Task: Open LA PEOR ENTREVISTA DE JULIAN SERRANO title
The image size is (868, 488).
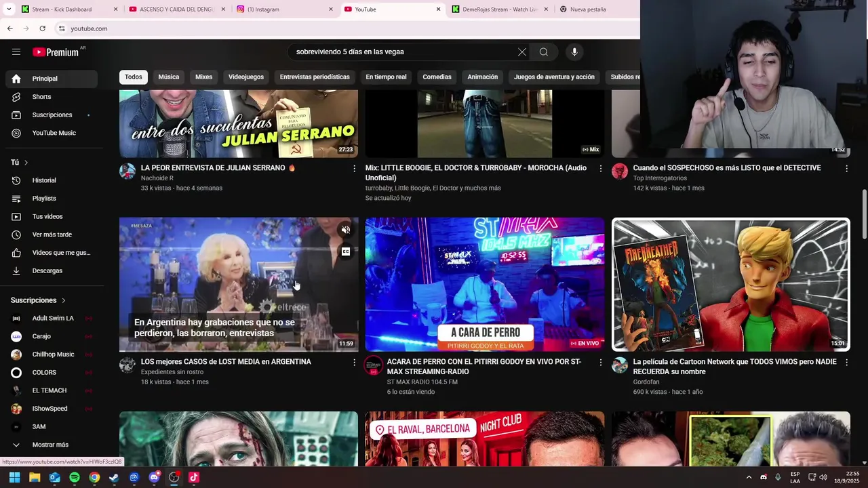Action: point(218,168)
